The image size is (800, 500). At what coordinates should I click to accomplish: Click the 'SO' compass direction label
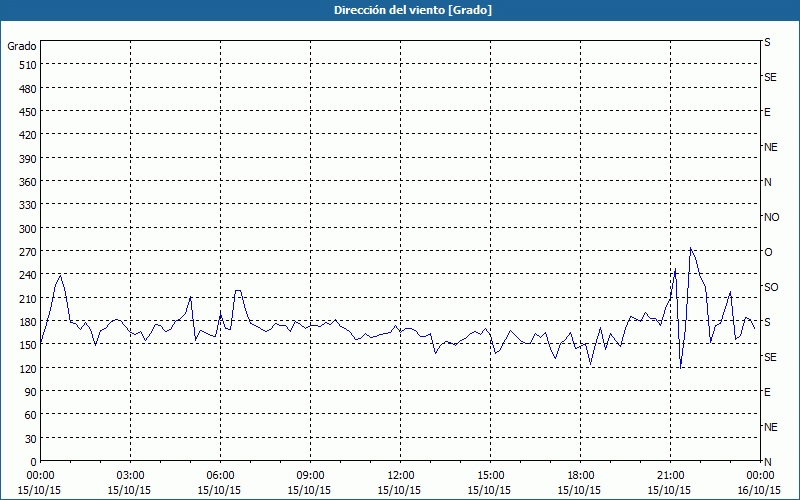coord(771,287)
